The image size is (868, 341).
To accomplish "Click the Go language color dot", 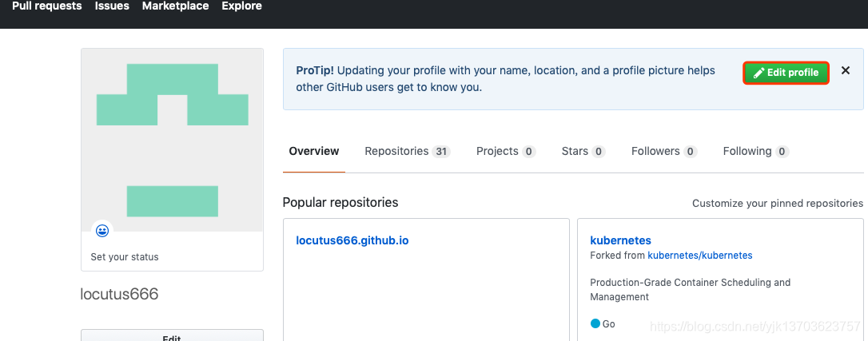I will tap(595, 323).
